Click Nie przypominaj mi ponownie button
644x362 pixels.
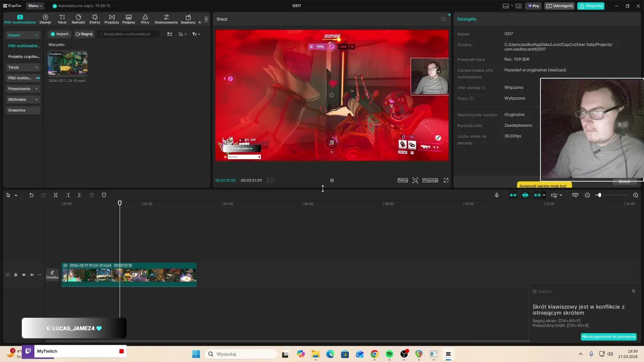pyautogui.click(x=609, y=336)
